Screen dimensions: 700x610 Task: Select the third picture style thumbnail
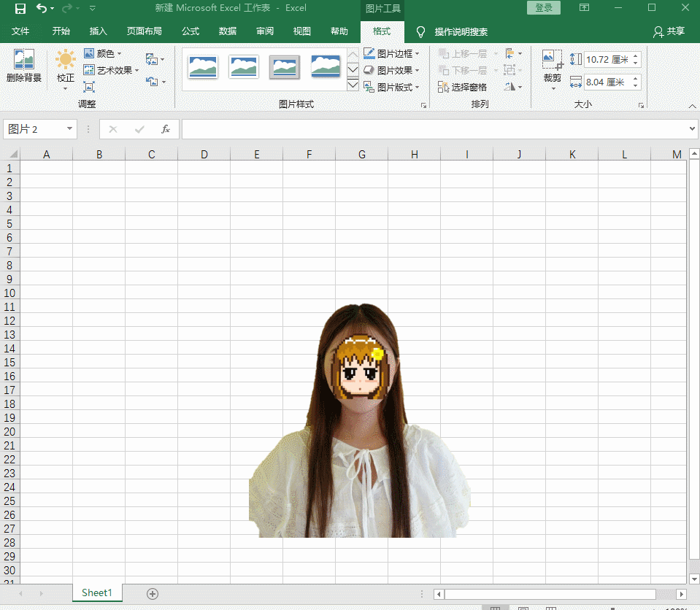tap(284, 66)
